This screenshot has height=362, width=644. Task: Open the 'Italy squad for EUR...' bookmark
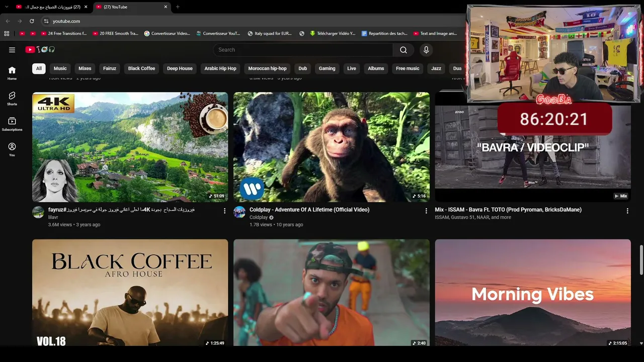(270, 34)
